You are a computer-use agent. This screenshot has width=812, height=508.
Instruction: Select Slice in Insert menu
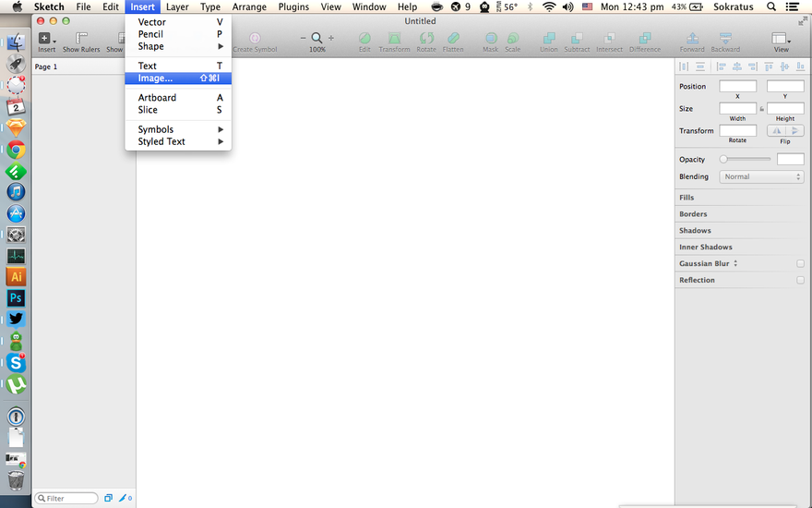click(x=178, y=110)
